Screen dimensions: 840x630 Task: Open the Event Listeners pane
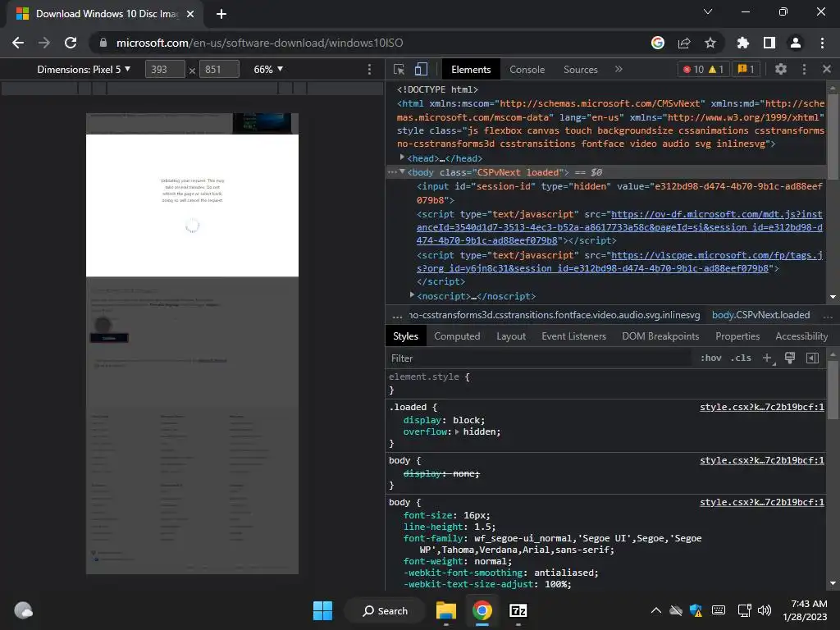tap(573, 336)
